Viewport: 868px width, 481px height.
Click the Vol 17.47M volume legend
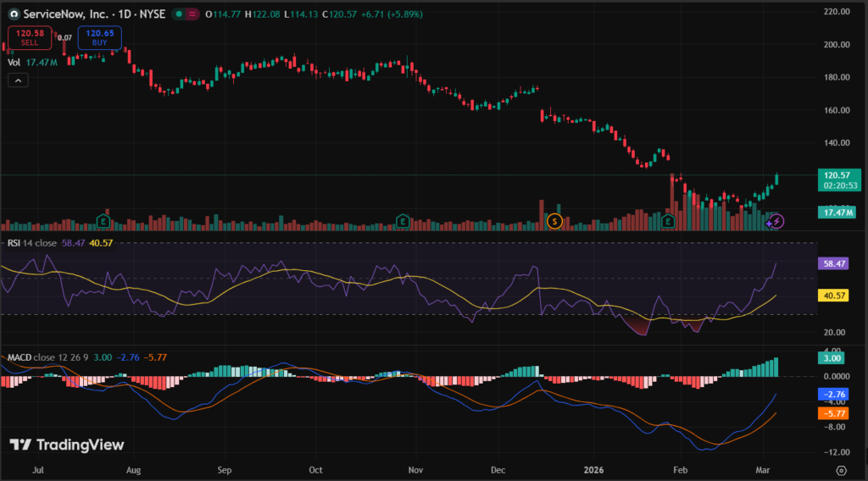coord(32,62)
